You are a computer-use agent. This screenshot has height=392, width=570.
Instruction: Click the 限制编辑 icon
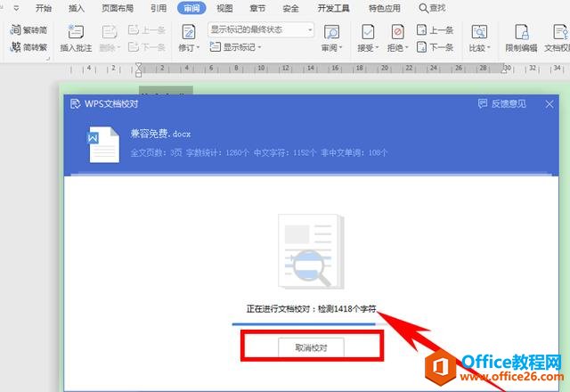point(521,32)
